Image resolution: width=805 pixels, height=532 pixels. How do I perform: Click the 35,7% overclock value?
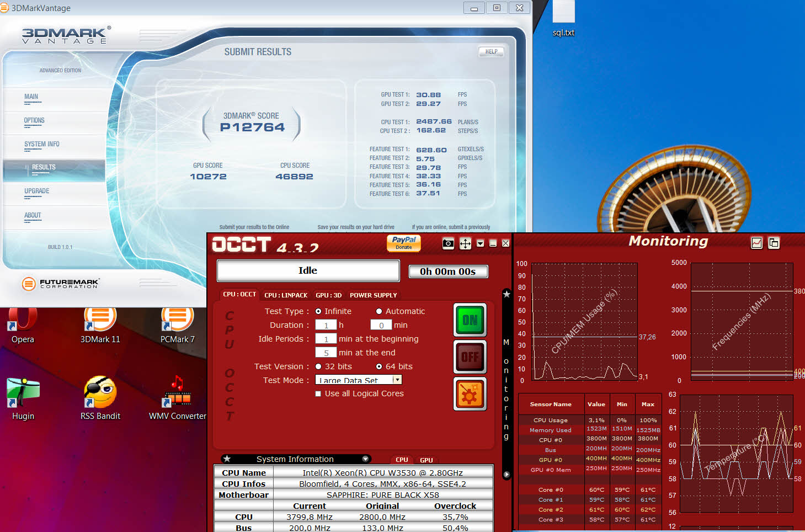[x=455, y=517]
